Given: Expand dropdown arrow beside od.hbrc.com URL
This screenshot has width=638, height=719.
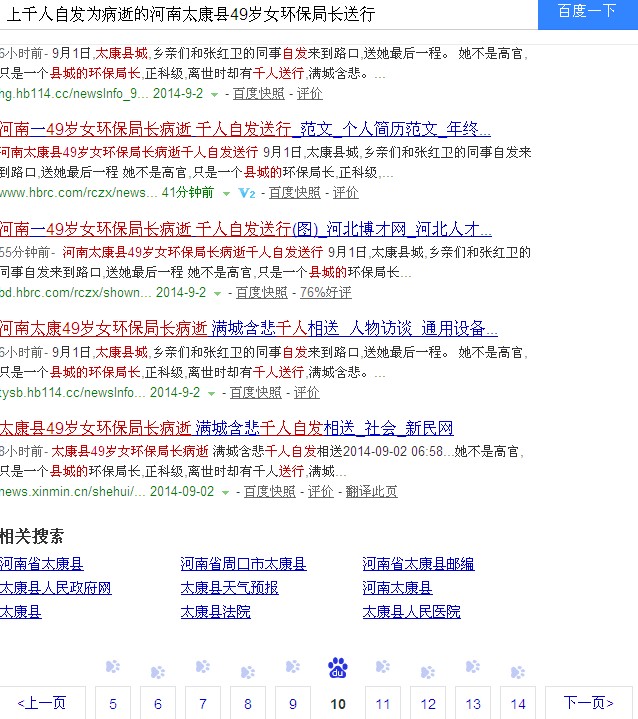Looking at the screenshot, I should click(x=217, y=293).
